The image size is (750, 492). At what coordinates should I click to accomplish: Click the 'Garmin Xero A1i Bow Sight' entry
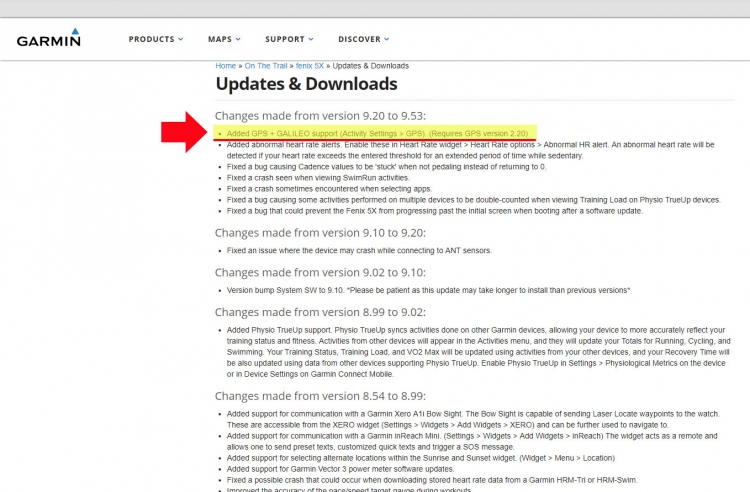click(x=473, y=419)
